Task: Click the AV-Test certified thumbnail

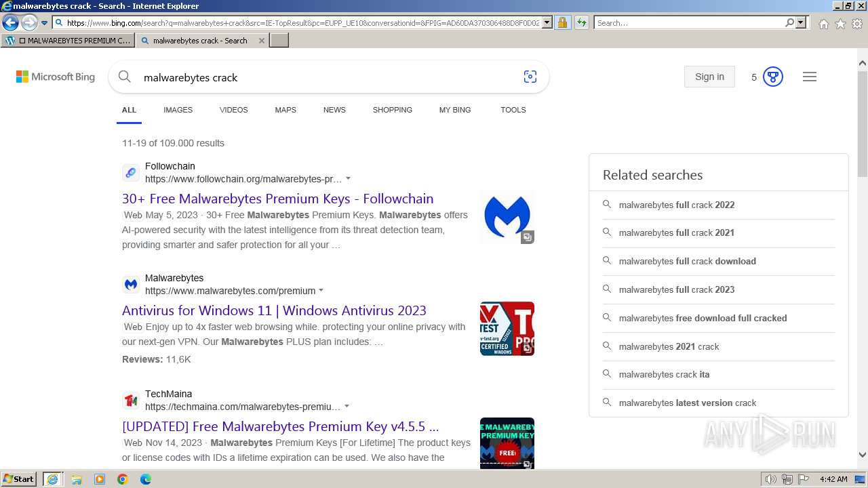Action: [507, 329]
